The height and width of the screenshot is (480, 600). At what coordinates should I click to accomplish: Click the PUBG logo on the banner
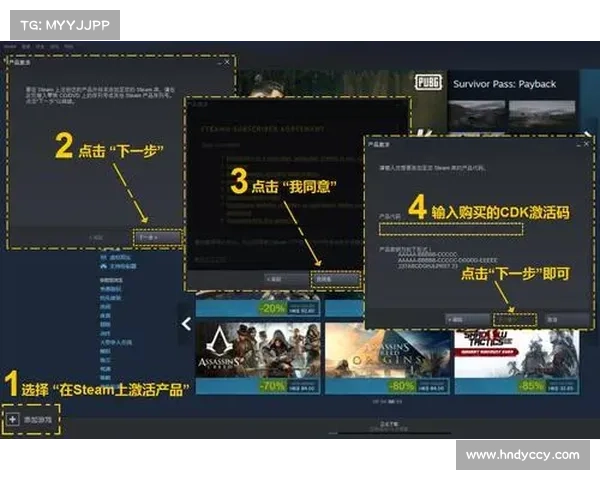coord(428,82)
